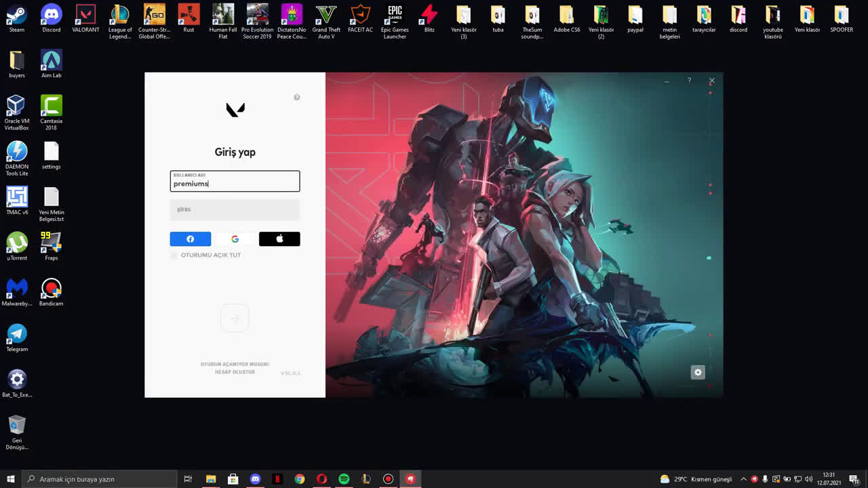
Task: Expand the hidden system tray icons
Action: tap(743, 479)
